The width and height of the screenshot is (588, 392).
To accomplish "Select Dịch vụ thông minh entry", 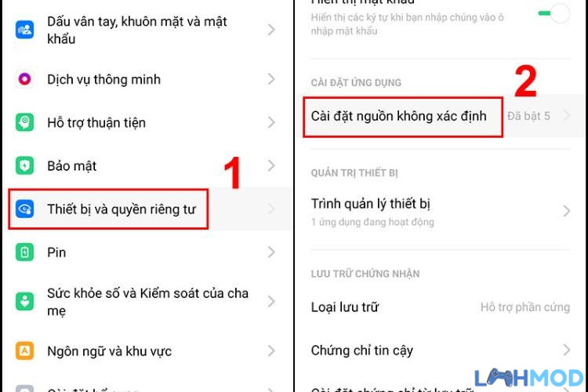I will click(x=147, y=79).
